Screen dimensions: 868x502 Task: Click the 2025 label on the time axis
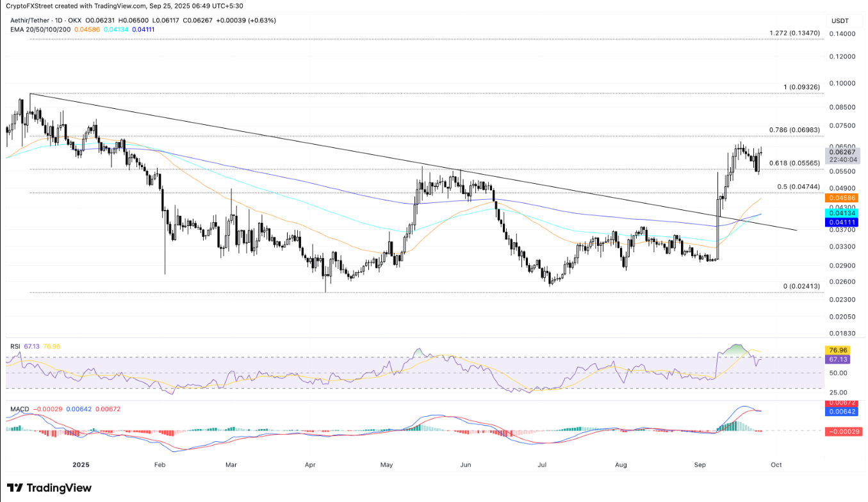(x=81, y=465)
